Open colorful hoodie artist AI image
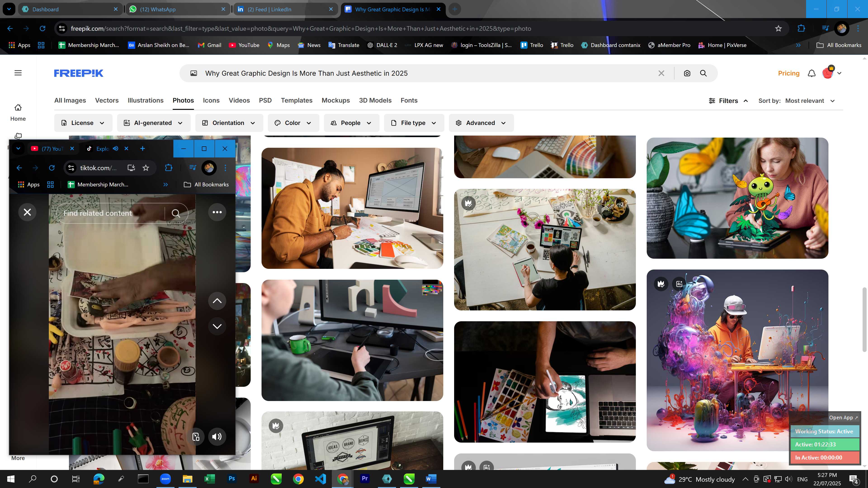This screenshot has height=488, width=868. (737, 360)
